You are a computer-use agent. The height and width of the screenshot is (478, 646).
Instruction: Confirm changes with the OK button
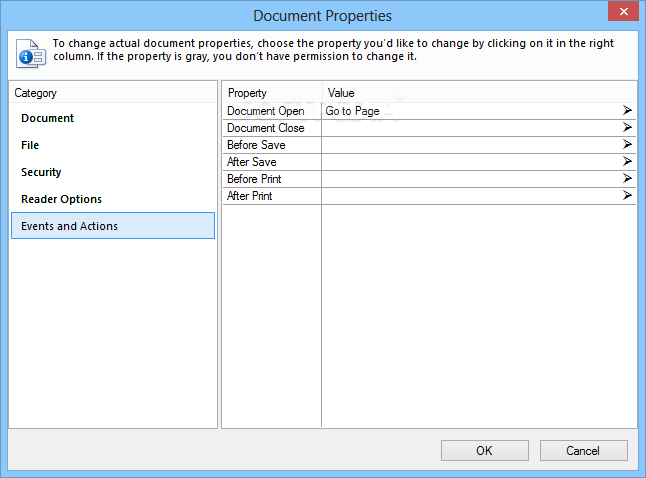pyautogui.click(x=484, y=450)
